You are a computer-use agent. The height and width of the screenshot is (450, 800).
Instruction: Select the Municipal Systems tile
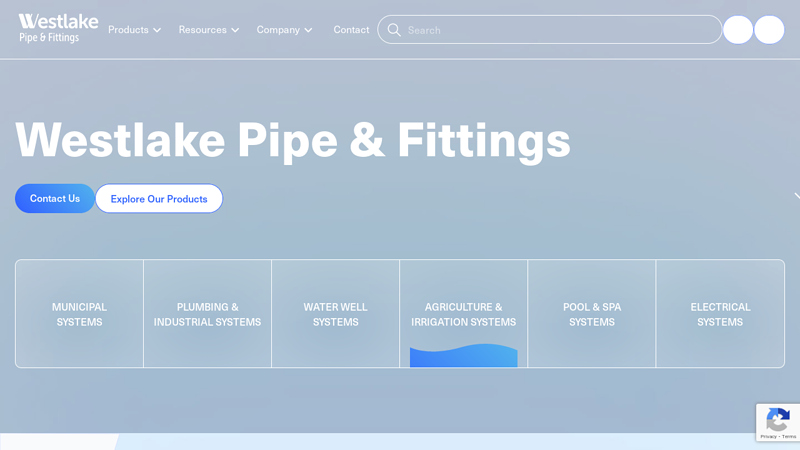tap(80, 314)
